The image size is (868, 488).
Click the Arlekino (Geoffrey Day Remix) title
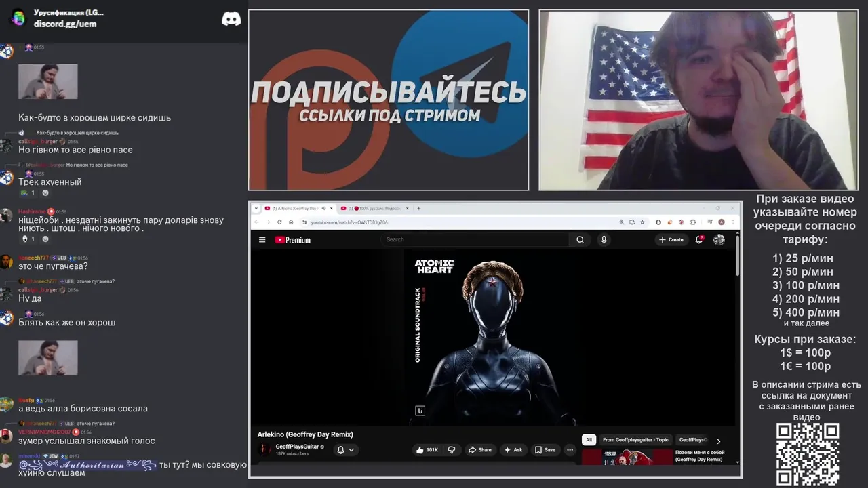pyautogui.click(x=305, y=434)
